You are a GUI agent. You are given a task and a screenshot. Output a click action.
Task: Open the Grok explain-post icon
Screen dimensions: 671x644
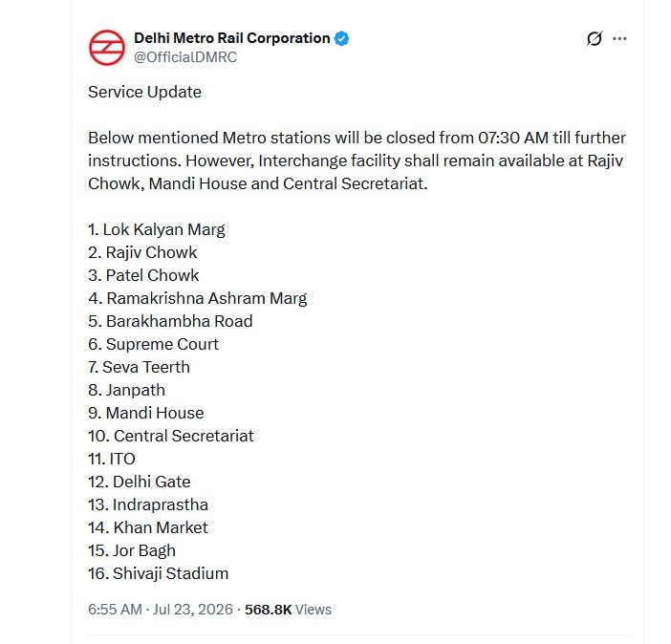pyautogui.click(x=595, y=38)
